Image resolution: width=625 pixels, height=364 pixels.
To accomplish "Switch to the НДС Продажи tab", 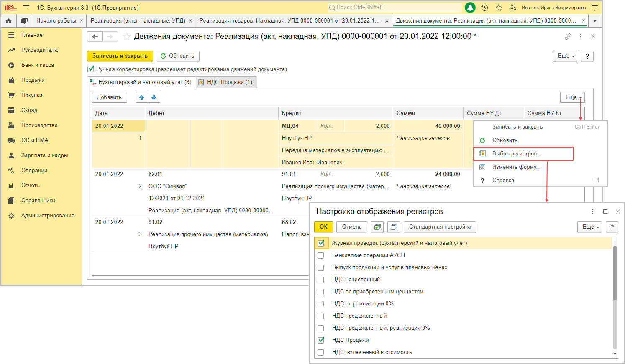I will coord(226,82).
